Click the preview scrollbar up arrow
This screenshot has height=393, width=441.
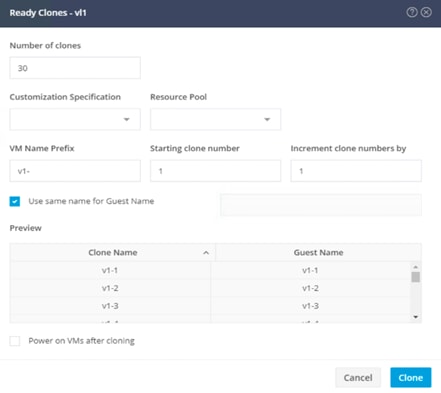coord(415,267)
